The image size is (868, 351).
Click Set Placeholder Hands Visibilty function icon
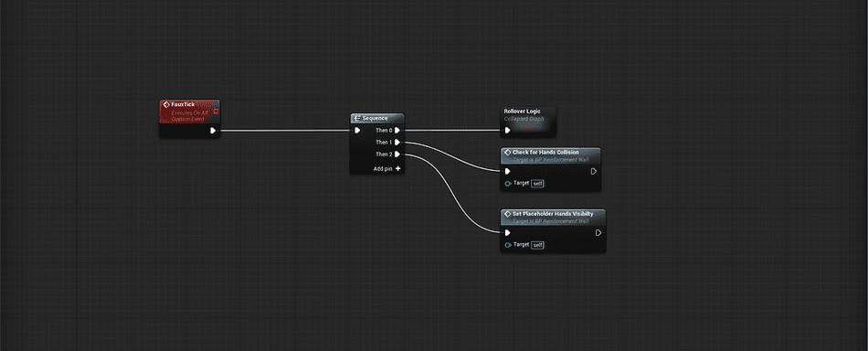tap(508, 214)
